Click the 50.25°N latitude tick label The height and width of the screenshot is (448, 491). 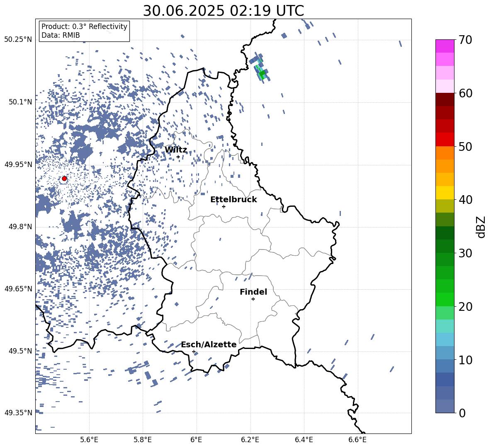[x=18, y=40]
